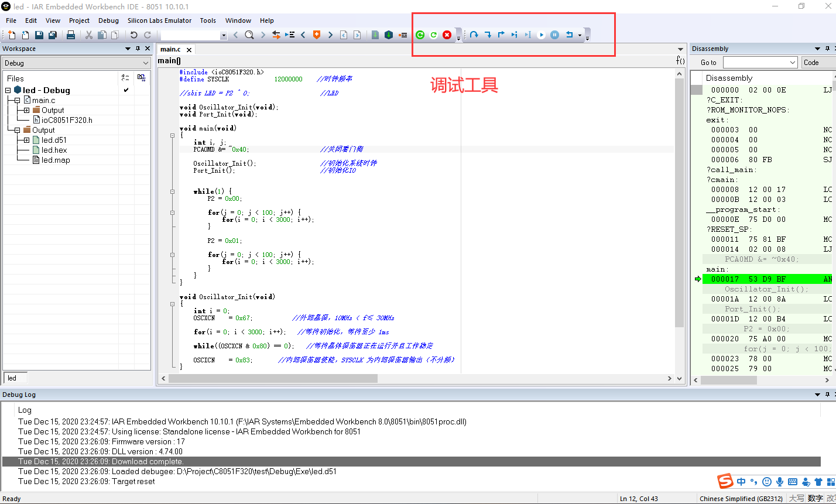The height and width of the screenshot is (504, 836).
Task: Open the Tools menu
Action: tap(208, 20)
